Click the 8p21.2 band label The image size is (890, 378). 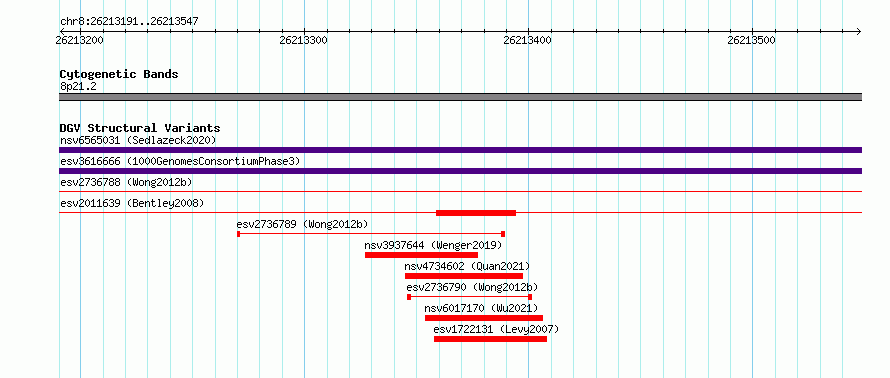[78, 86]
